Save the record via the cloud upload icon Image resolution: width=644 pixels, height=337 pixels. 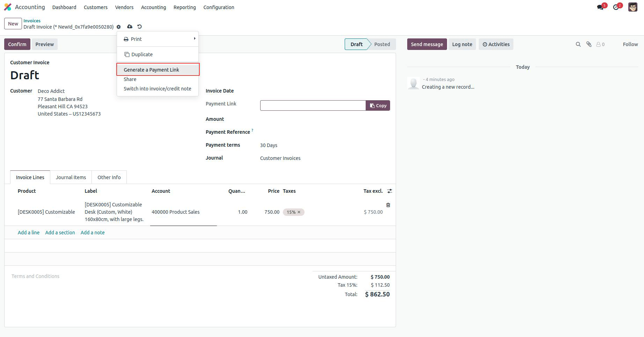130,27
